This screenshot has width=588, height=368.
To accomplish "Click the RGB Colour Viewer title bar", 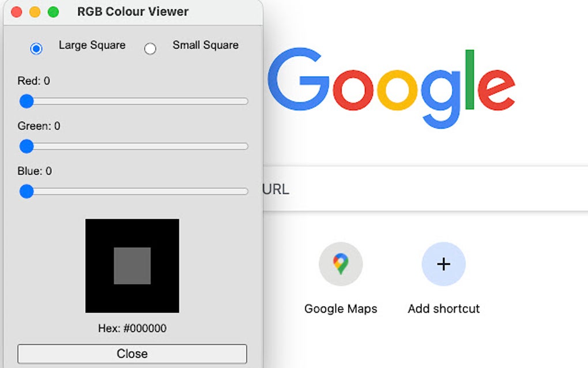I will (133, 11).
